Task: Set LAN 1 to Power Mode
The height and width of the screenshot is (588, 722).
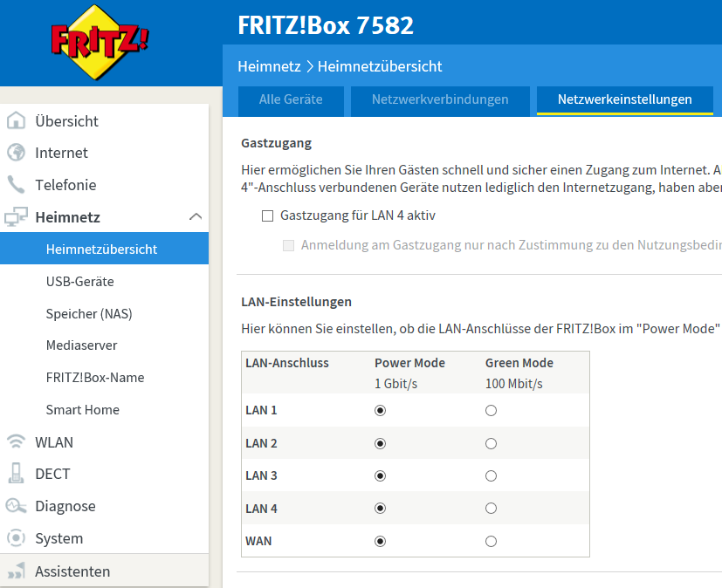Action: click(380, 410)
